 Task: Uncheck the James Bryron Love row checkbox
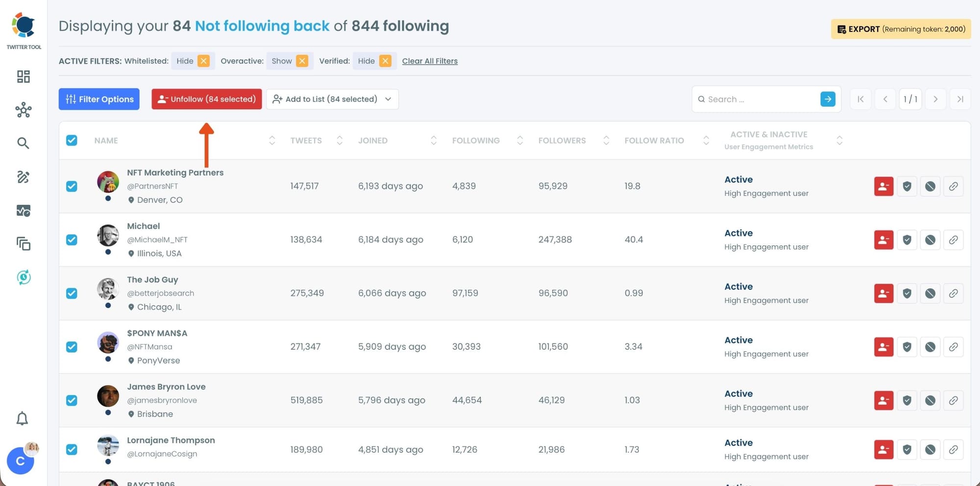[x=72, y=400]
